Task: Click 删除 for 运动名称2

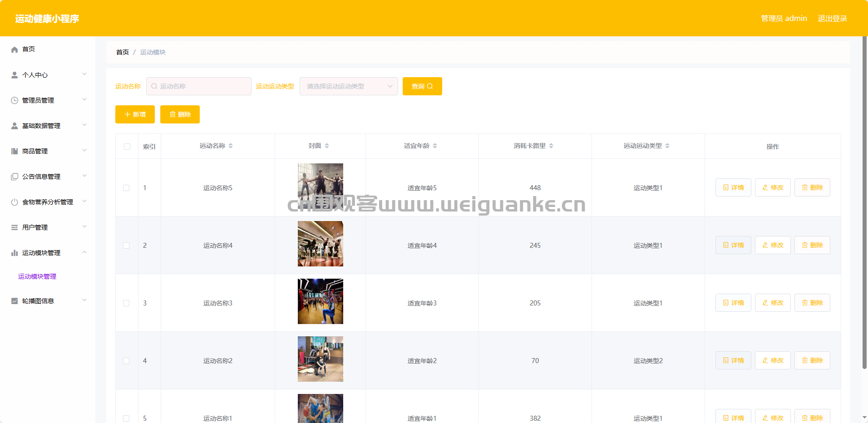Action: tap(812, 360)
